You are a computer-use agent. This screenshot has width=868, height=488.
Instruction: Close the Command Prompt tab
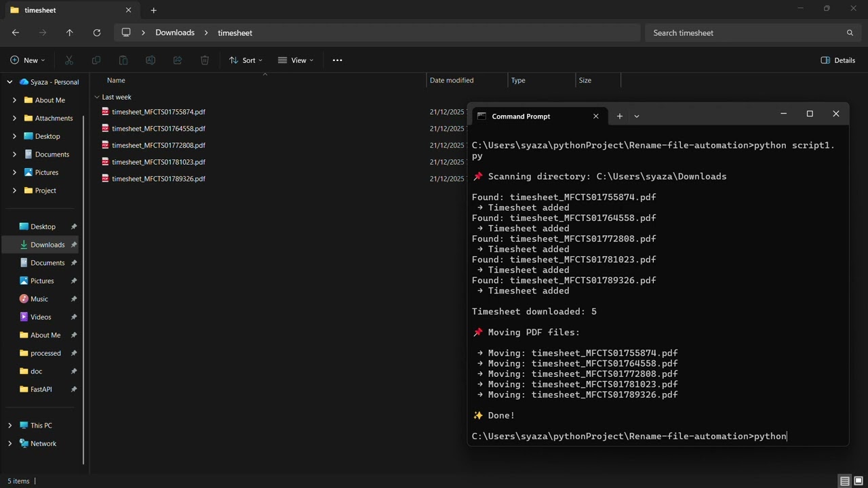point(596,117)
